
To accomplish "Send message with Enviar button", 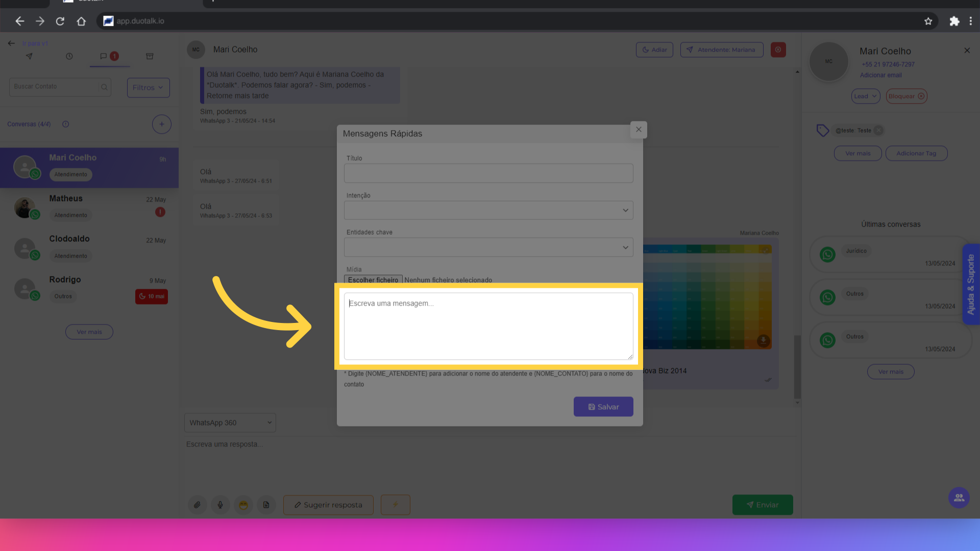I will tap(763, 505).
